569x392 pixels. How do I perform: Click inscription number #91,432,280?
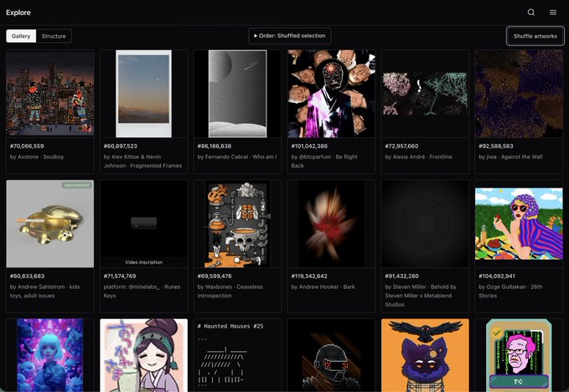pos(401,276)
